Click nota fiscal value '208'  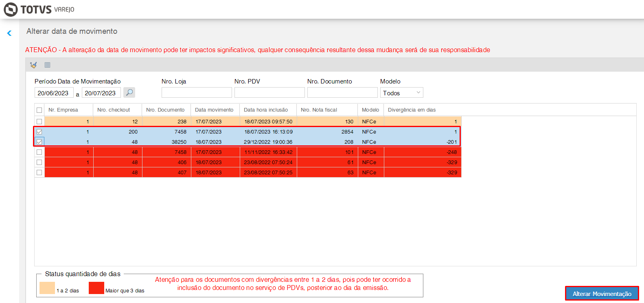pos(349,142)
